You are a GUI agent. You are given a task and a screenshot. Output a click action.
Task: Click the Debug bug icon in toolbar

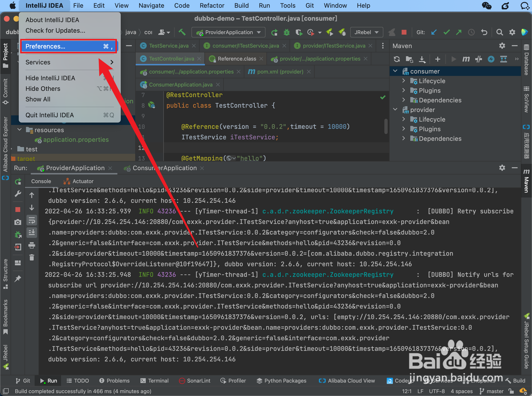pyautogui.click(x=286, y=32)
